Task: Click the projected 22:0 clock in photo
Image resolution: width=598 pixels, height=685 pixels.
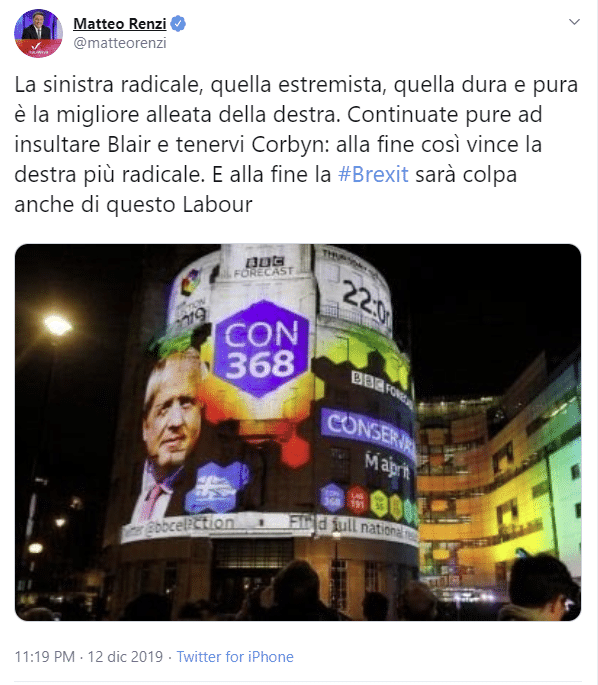Action: click(365, 301)
